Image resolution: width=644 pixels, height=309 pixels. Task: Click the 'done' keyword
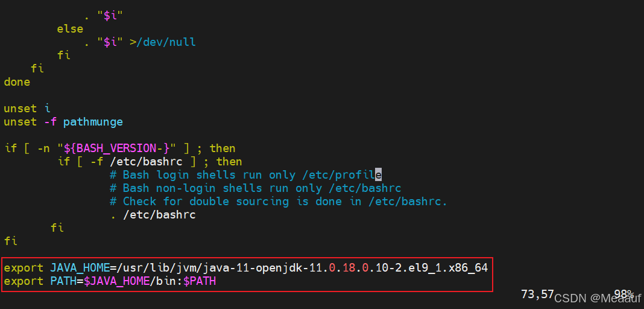(17, 81)
